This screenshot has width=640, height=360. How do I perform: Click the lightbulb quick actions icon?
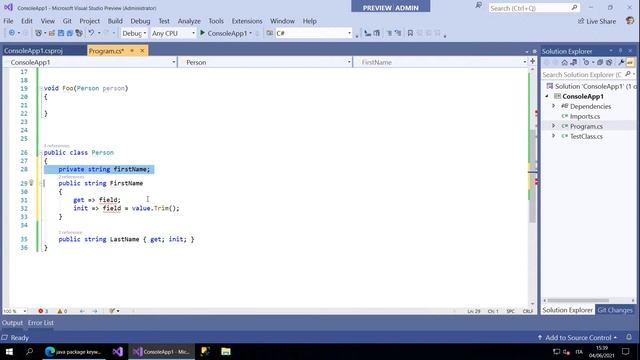coord(31,183)
